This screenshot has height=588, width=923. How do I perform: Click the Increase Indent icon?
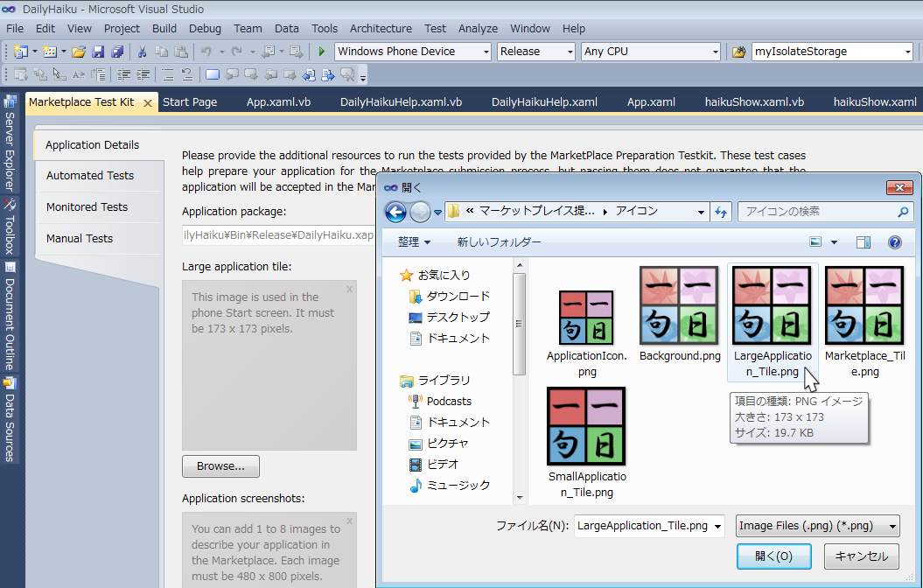pos(143,74)
